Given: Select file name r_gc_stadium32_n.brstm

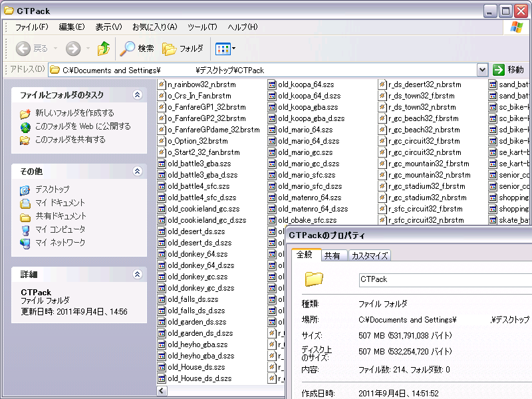Looking at the screenshot, I should click(428, 198).
